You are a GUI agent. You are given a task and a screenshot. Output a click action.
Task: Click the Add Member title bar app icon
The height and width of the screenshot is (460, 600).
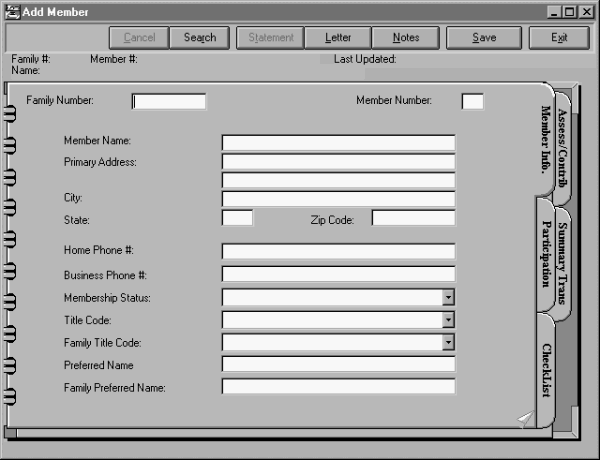(x=11, y=11)
